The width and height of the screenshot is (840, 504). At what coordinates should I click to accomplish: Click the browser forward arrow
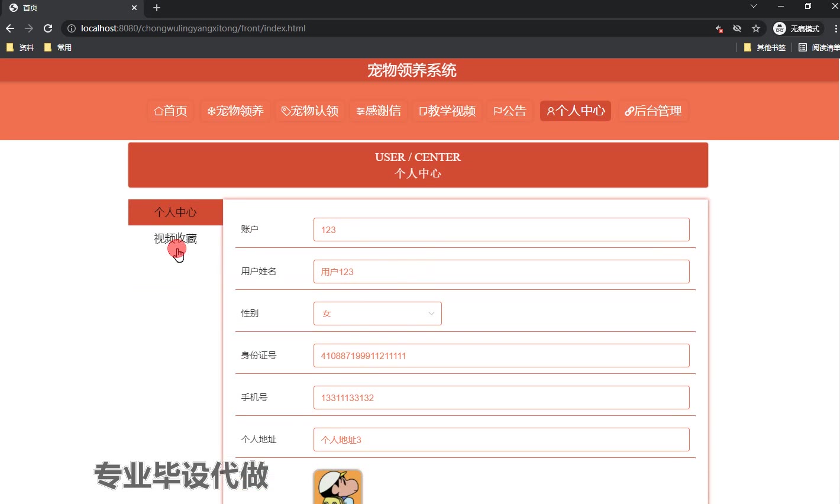point(29,28)
